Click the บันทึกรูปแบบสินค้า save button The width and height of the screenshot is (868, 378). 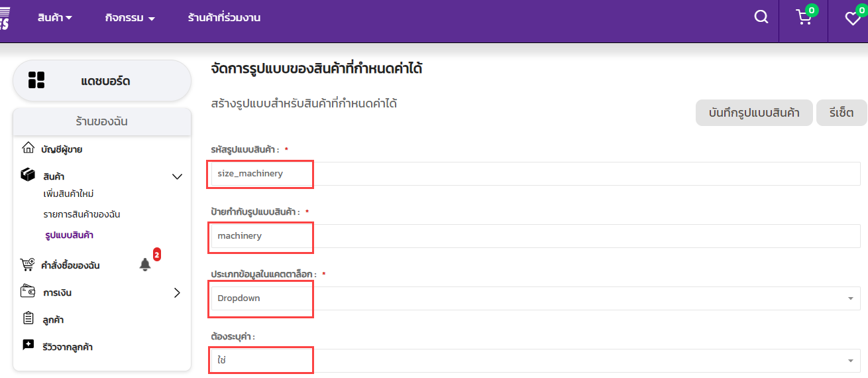753,113
